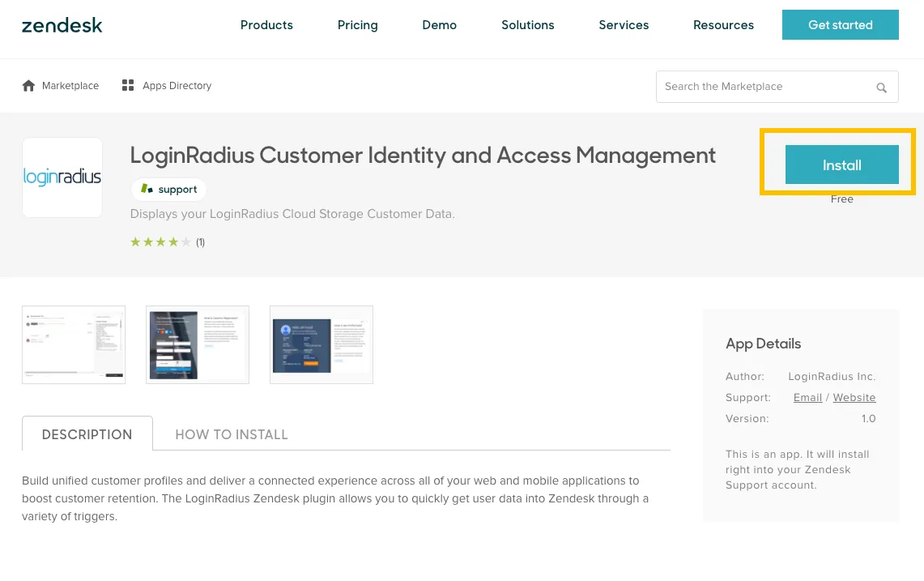
Task: View the first app screenshot thumbnail
Action: [74, 344]
